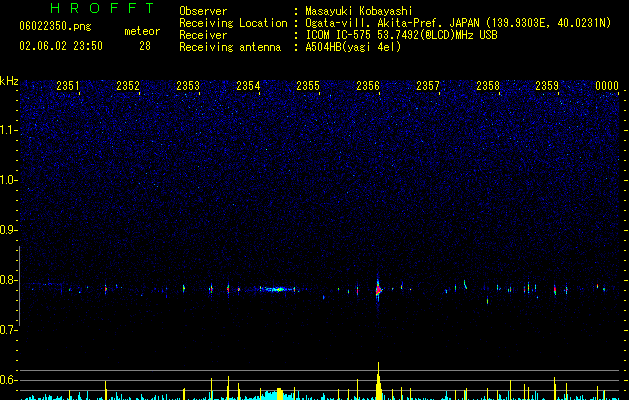
Task: Click the 2357 time marker
Action: 428,85
